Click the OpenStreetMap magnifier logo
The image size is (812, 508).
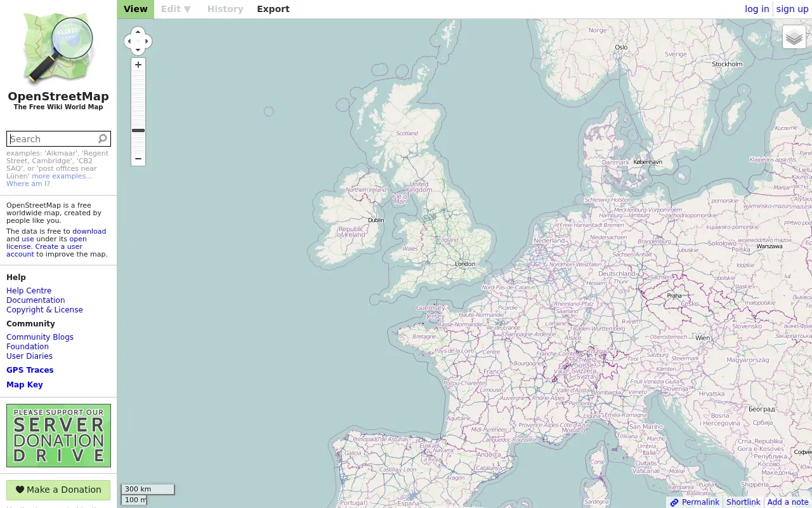pyautogui.click(x=58, y=48)
